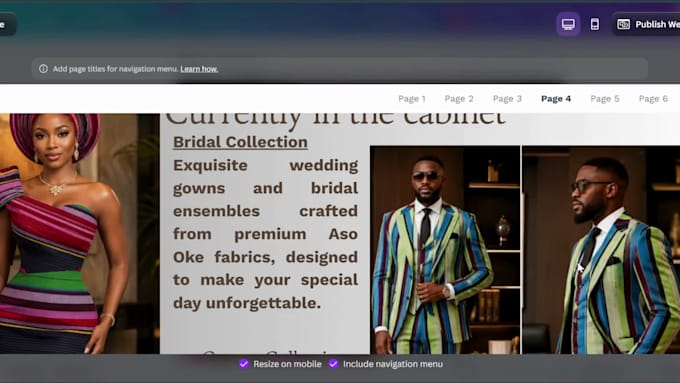680x383 pixels.
Task: Click the Publish Website button
Action: click(647, 24)
